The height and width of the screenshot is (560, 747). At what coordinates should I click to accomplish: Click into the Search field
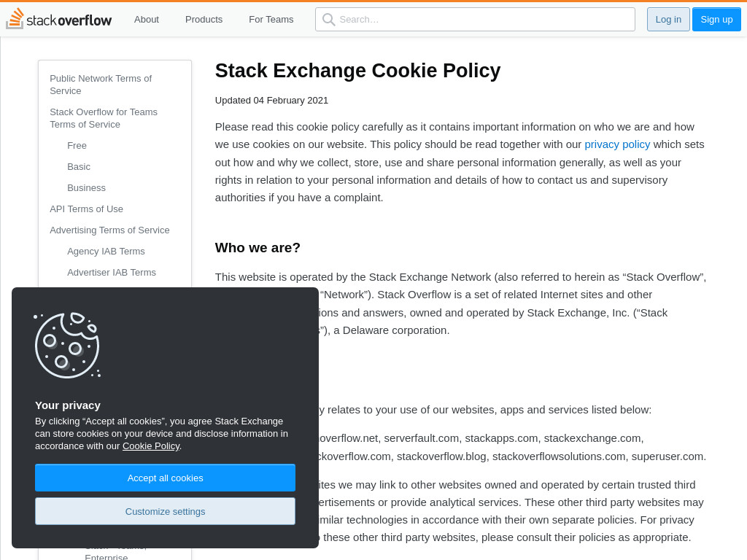click(475, 20)
